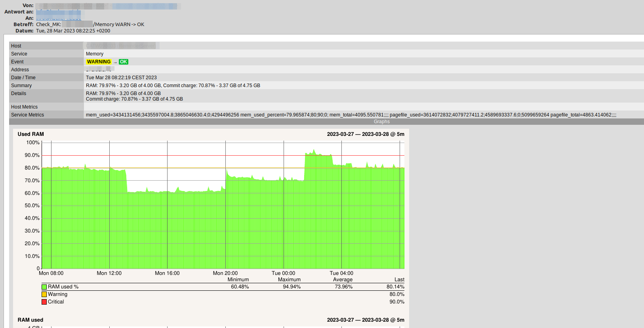The height and width of the screenshot is (328, 644).
Task: Click the green RAM used % legend swatch
Action: click(44, 287)
